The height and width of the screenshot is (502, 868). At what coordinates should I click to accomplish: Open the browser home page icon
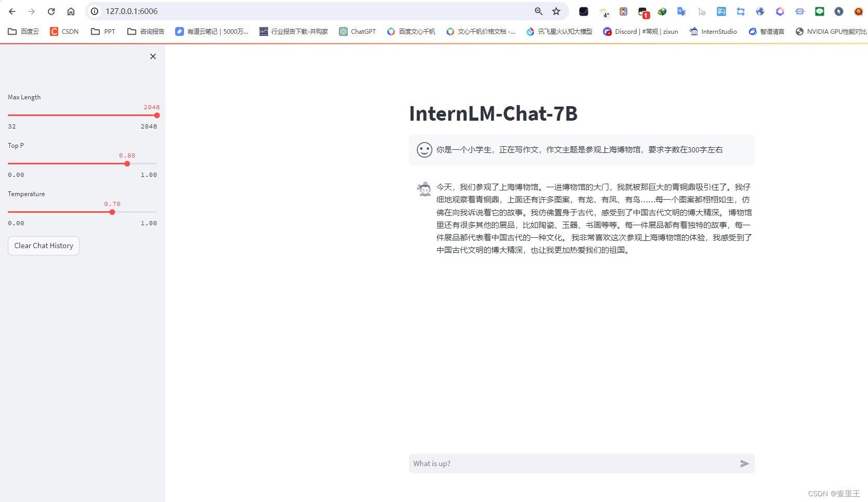click(71, 11)
